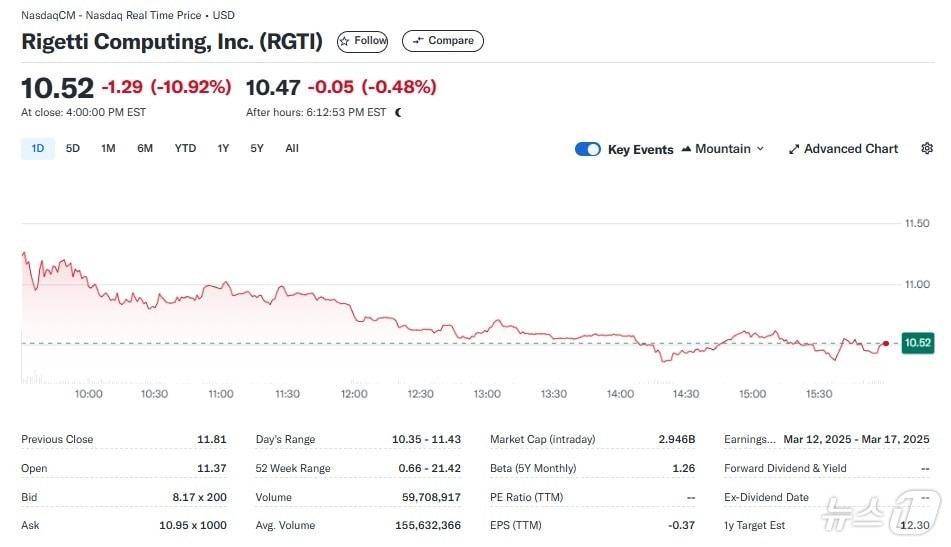This screenshot has width=951, height=547.
Task: Select the 1D time range tab
Action: [x=38, y=149]
